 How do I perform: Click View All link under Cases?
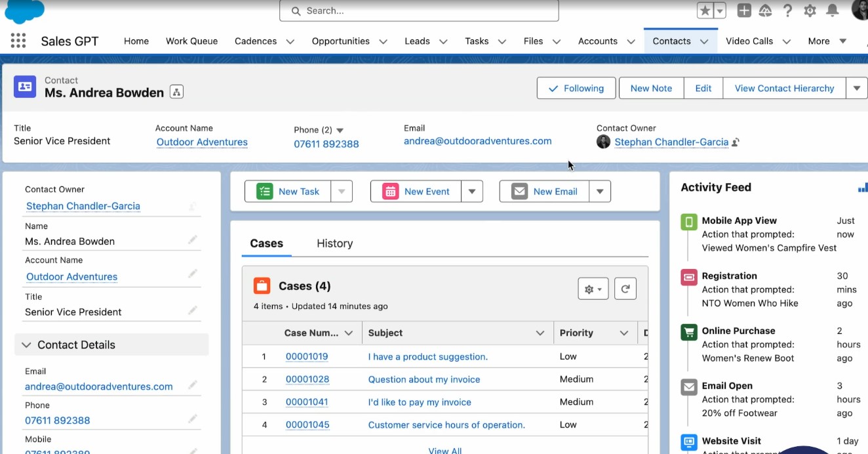445,450
